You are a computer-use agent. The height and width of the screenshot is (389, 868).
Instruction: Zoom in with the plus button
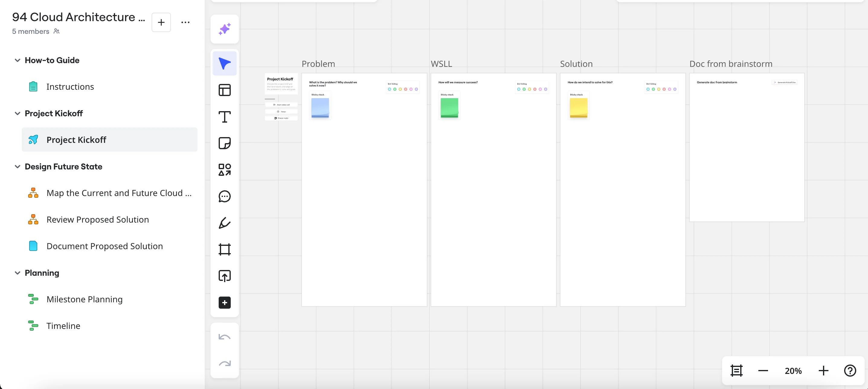(823, 371)
